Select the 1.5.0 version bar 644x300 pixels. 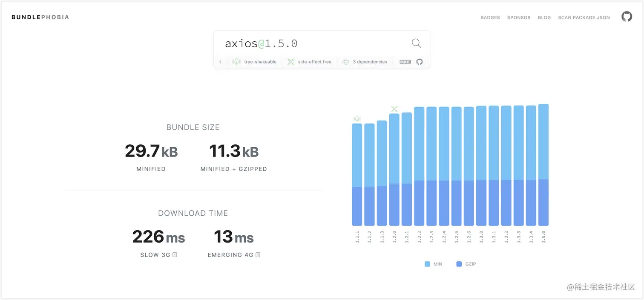(x=543, y=165)
